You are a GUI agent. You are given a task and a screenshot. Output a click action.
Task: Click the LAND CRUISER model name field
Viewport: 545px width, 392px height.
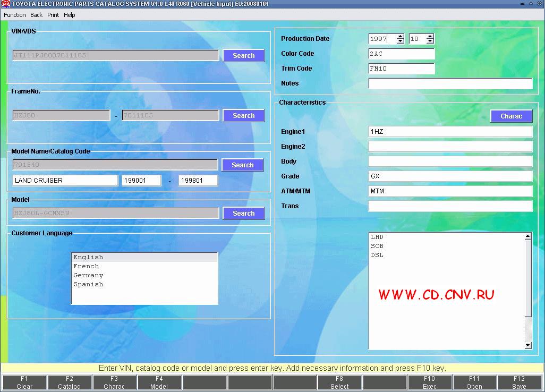(x=65, y=181)
